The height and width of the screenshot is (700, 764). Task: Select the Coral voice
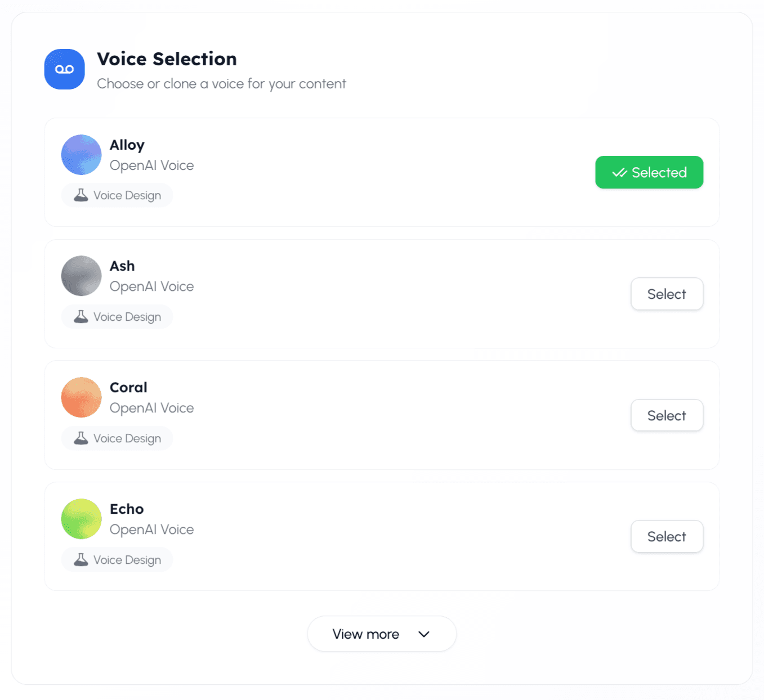[667, 415]
